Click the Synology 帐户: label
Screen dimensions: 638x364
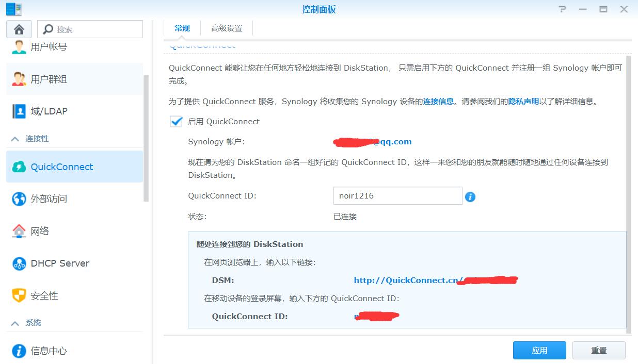pyautogui.click(x=216, y=142)
